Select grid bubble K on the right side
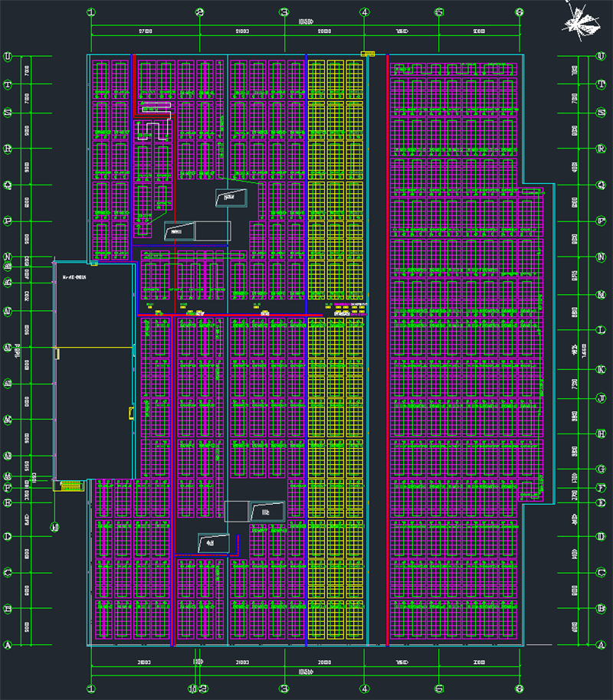 coord(601,369)
